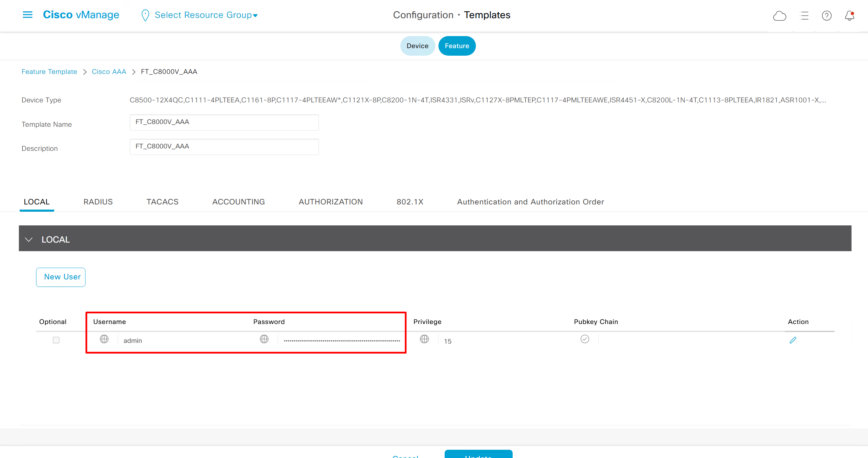Viewport: 868px width, 458px height.
Task: Click into the Template Name field
Action: click(224, 122)
